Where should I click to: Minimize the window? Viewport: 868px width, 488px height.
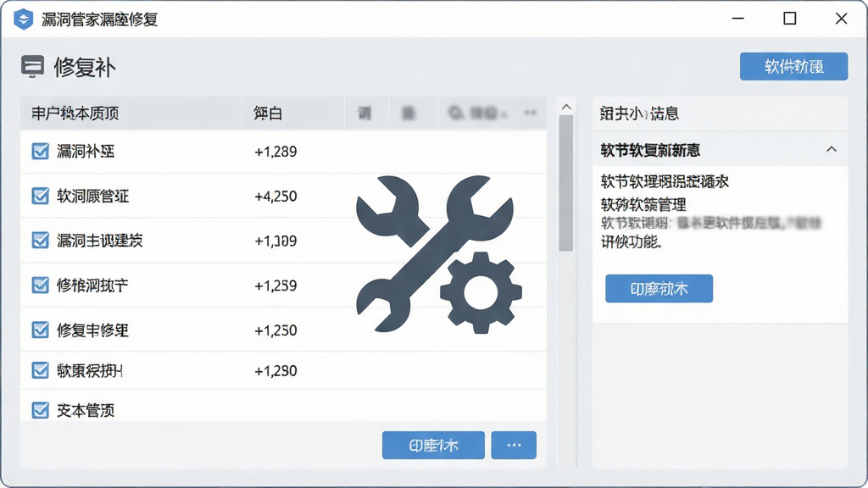(x=738, y=19)
